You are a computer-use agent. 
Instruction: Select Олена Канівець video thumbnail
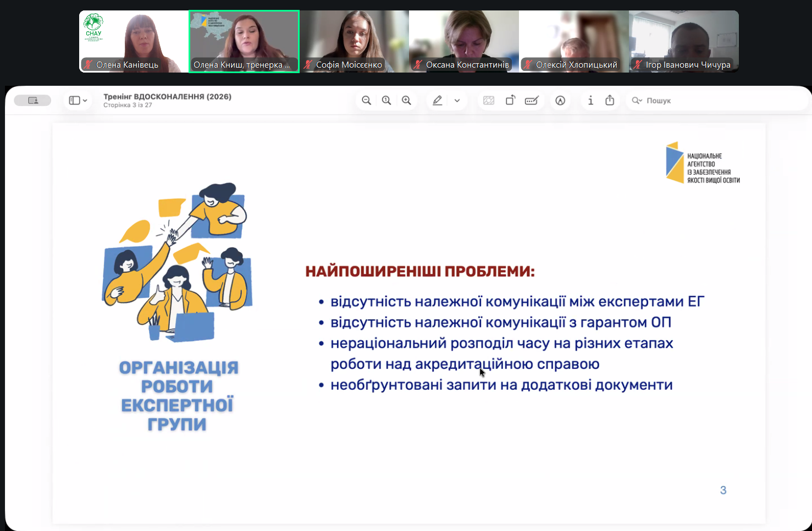(134, 41)
